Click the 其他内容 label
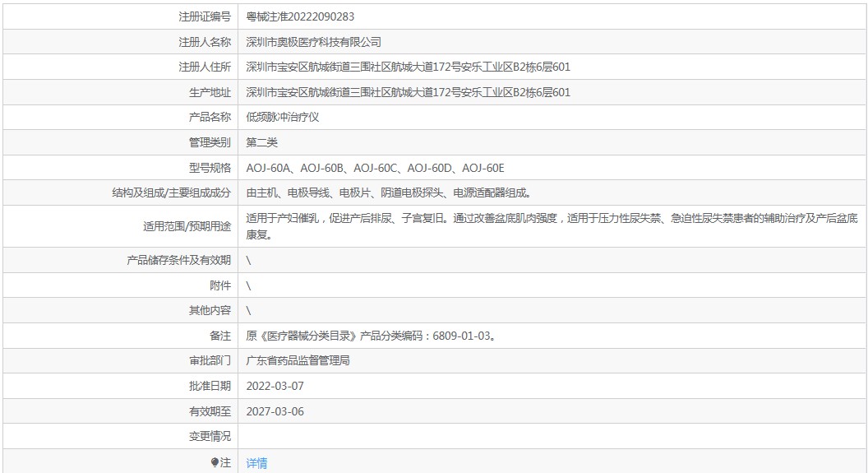The image size is (868, 473). pyautogui.click(x=210, y=310)
